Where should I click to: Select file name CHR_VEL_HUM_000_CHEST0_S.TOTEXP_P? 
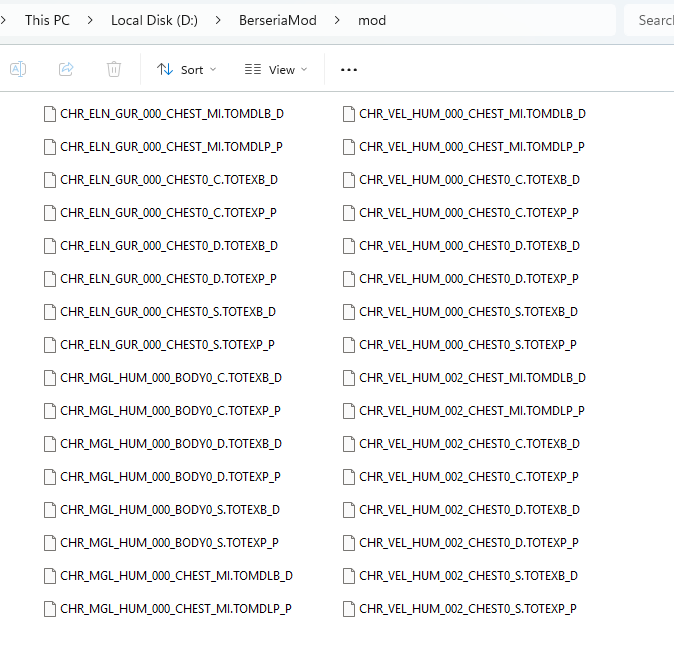[x=468, y=345]
